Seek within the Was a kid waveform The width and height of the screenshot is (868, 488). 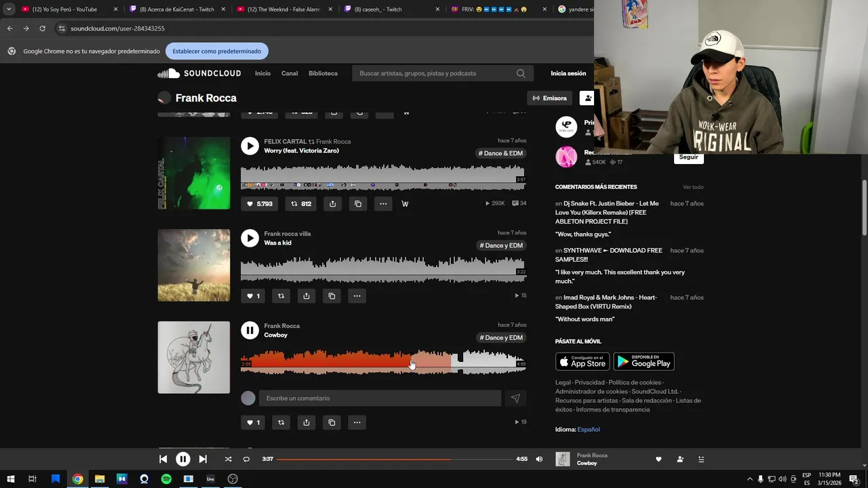pos(383,270)
